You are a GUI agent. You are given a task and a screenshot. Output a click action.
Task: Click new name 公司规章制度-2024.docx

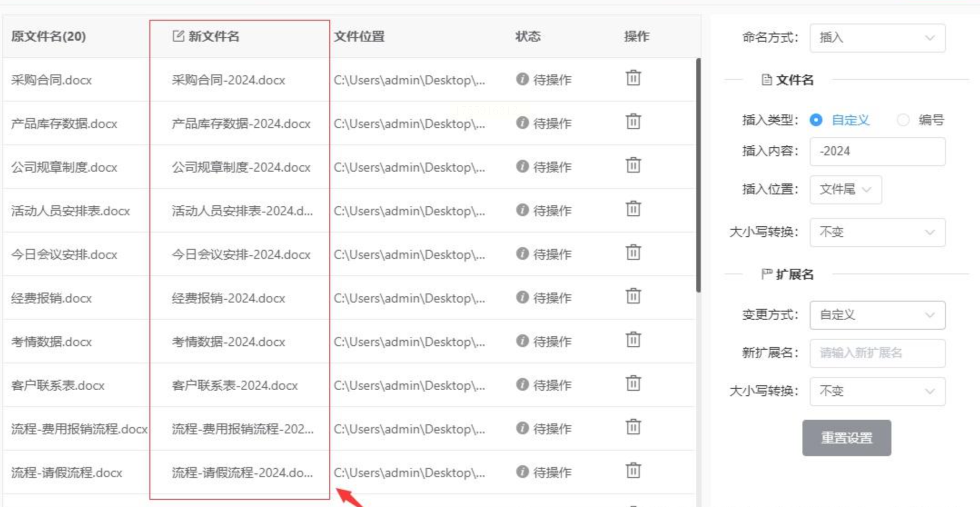point(241,167)
